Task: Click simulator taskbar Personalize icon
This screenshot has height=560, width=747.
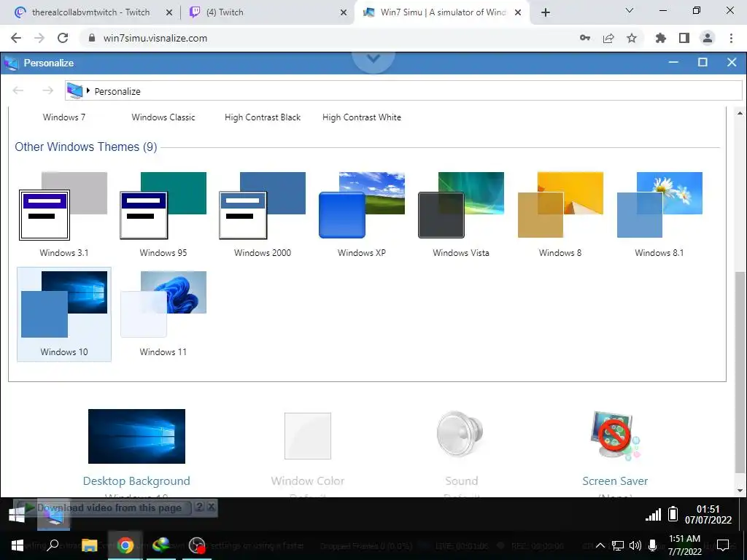Action: [53, 515]
